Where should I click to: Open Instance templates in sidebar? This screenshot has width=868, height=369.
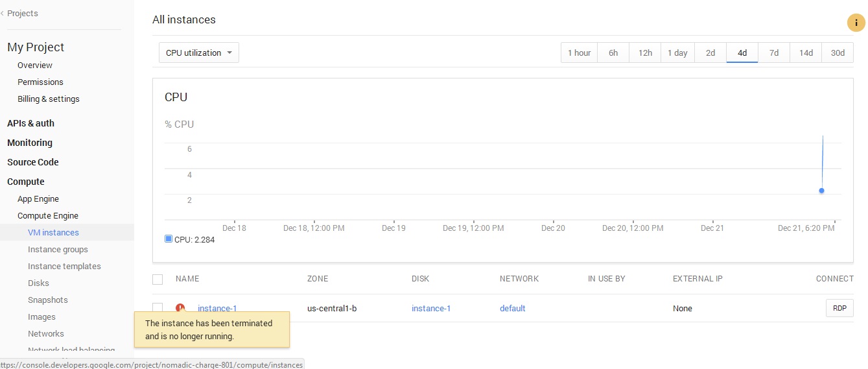click(x=64, y=267)
